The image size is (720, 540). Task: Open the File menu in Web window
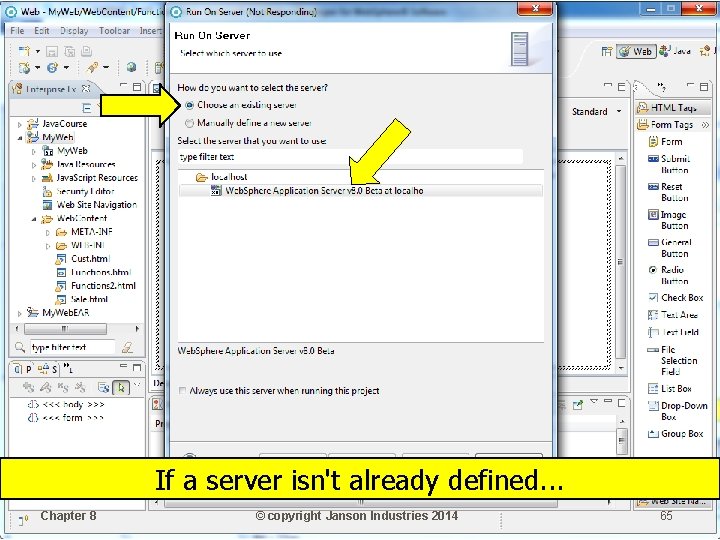click(x=17, y=31)
